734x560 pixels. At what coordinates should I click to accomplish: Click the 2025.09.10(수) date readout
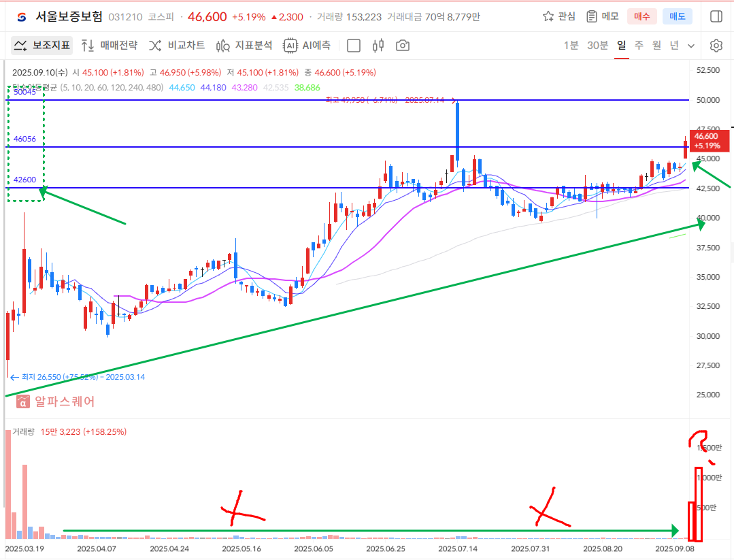(x=40, y=73)
